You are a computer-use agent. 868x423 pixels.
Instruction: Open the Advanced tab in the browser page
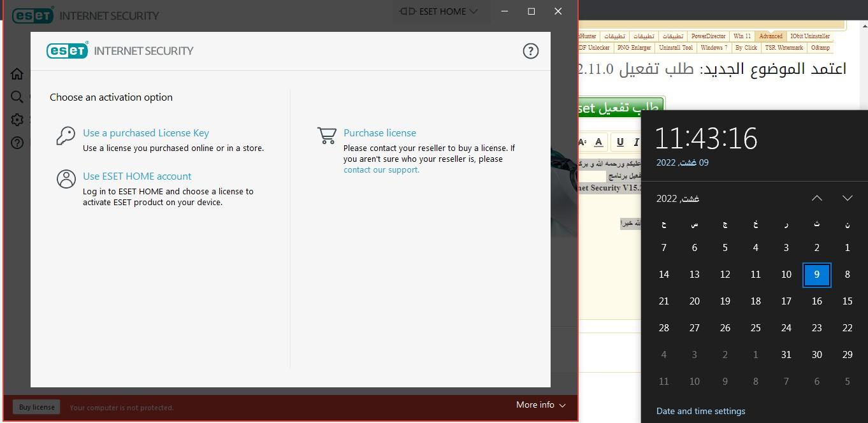point(770,36)
